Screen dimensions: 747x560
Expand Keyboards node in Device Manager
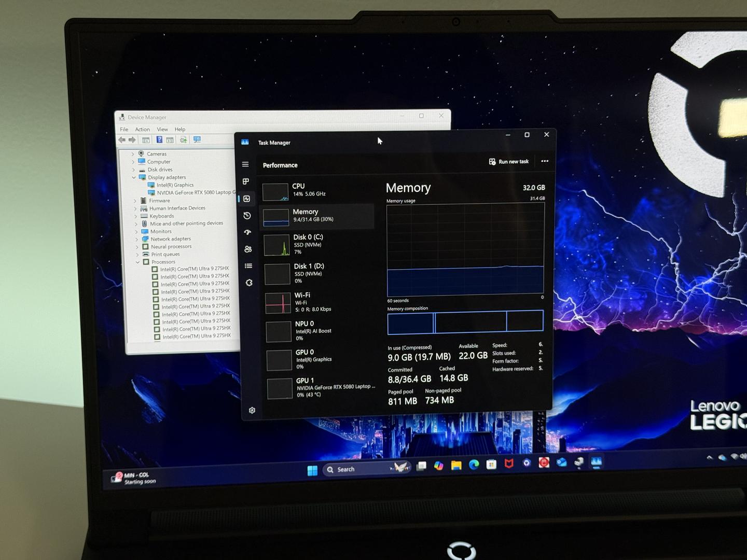click(136, 216)
